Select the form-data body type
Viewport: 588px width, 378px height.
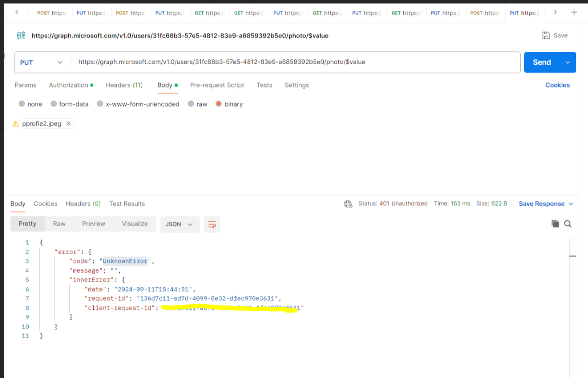point(54,104)
